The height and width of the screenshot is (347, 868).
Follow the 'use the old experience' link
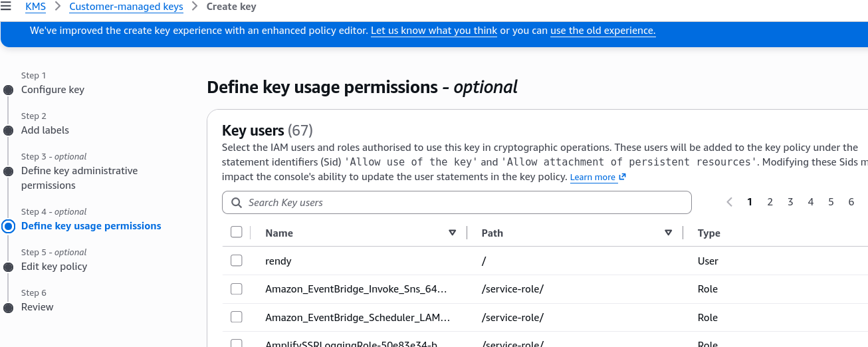(603, 31)
